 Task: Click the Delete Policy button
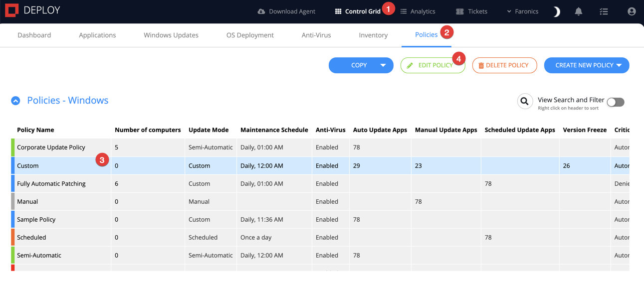(505, 65)
